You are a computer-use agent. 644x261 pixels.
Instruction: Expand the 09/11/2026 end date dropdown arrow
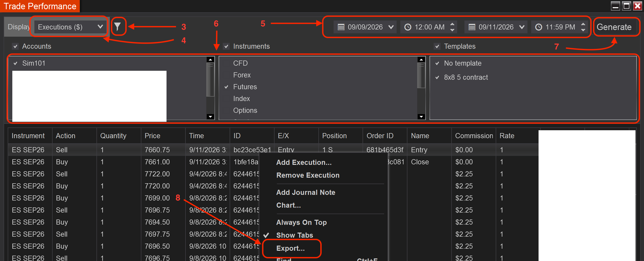[x=522, y=27]
